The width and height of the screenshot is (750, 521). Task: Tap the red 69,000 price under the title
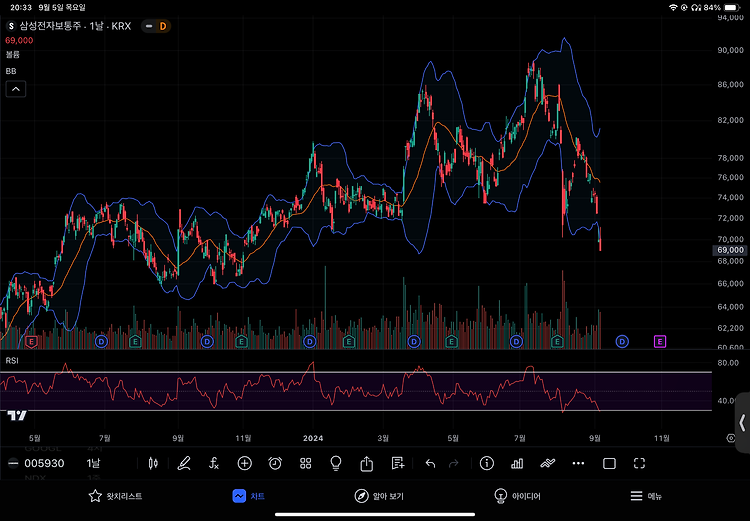19,41
